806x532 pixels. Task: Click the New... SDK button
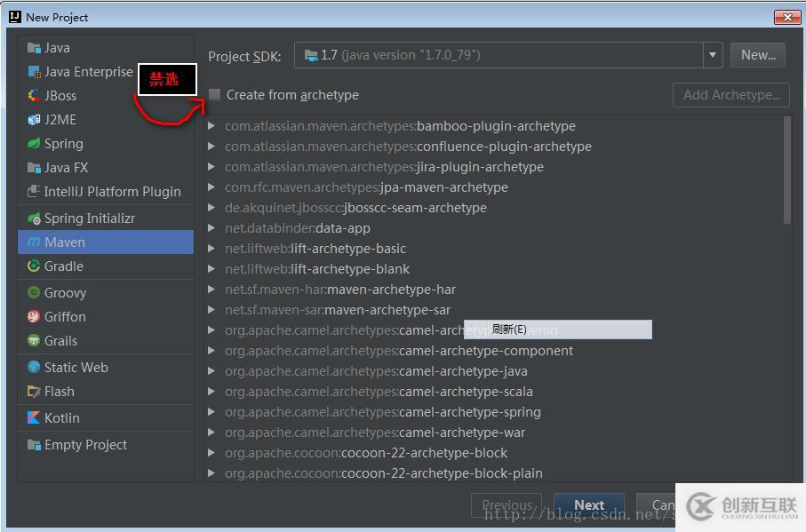click(x=758, y=55)
